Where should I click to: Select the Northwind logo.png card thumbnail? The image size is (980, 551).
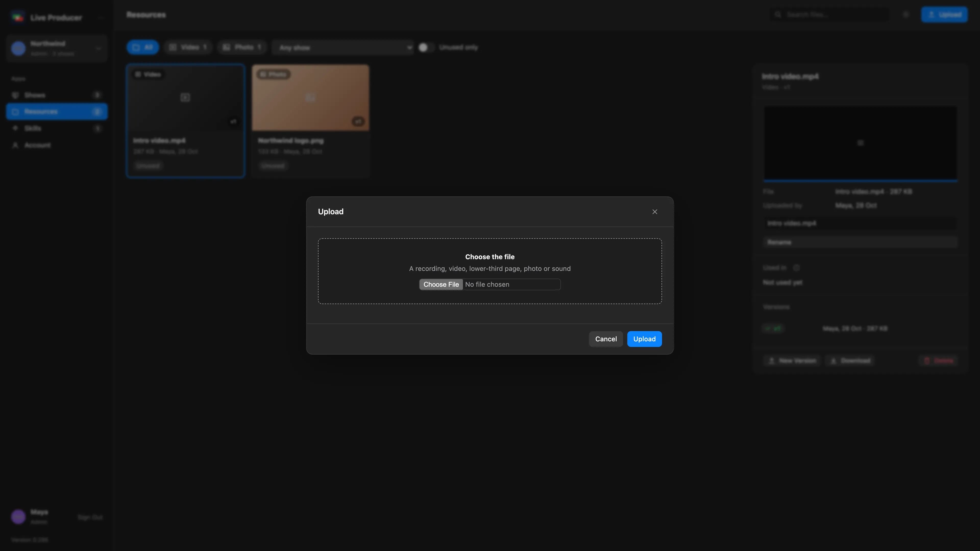point(310,98)
